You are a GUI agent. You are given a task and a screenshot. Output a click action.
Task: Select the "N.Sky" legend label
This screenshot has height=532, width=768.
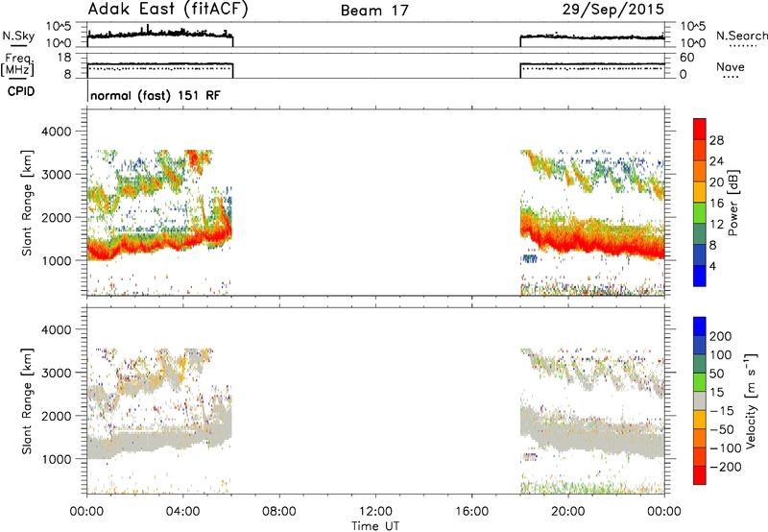click(x=18, y=36)
